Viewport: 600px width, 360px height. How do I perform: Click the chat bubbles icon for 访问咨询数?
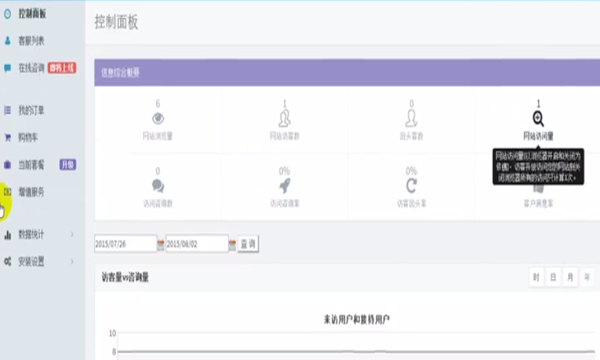click(x=158, y=186)
